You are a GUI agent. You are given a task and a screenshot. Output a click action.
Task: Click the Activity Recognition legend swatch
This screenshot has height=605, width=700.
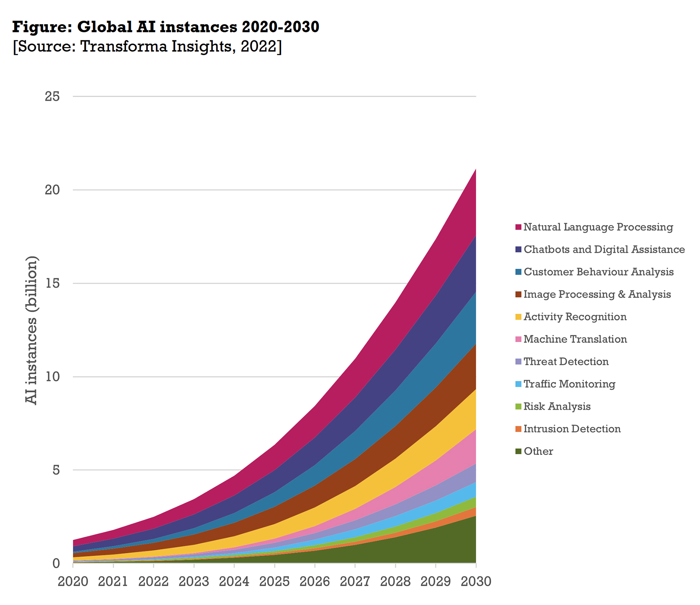[518, 317]
